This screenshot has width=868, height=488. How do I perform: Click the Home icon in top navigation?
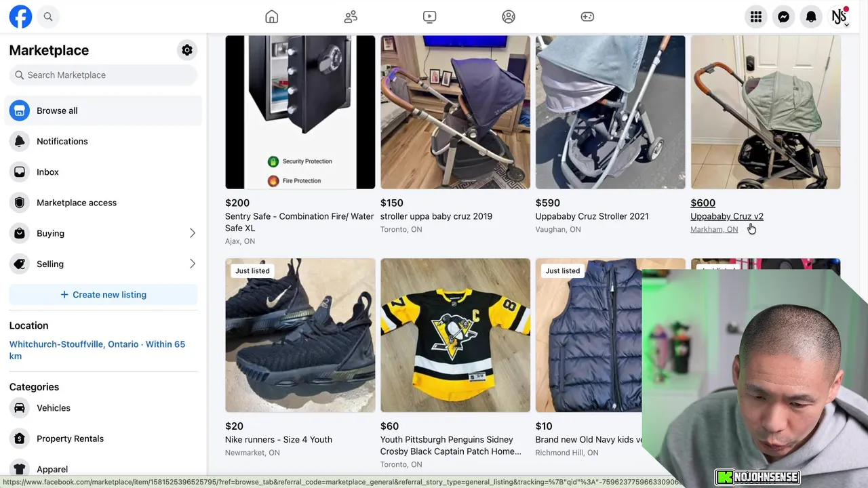tap(272, 17)
